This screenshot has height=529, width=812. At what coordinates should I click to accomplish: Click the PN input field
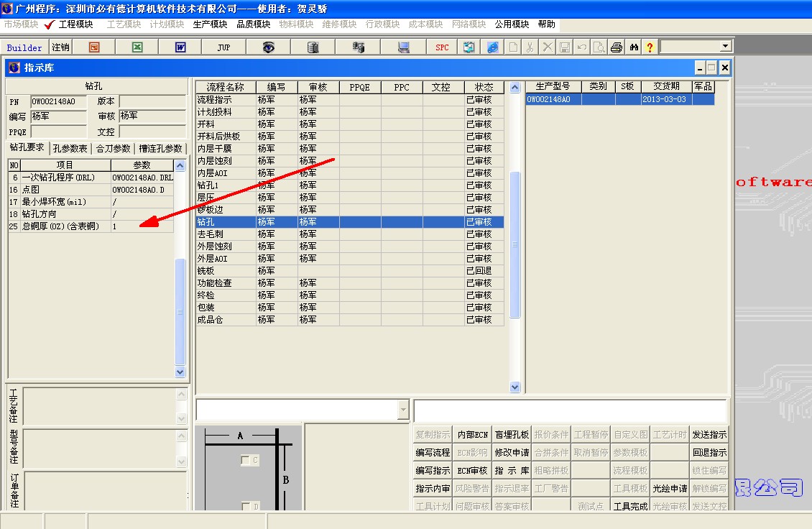point(58,102)
